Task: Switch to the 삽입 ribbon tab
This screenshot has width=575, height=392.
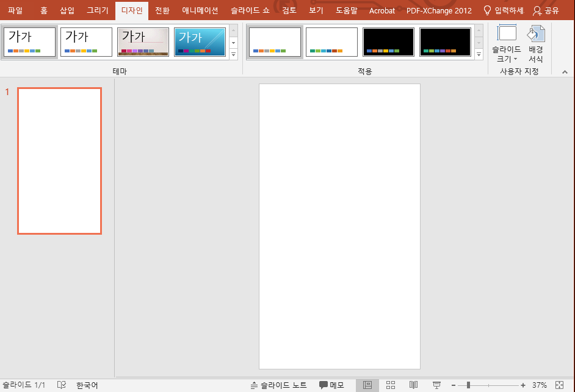Action: 67,10
